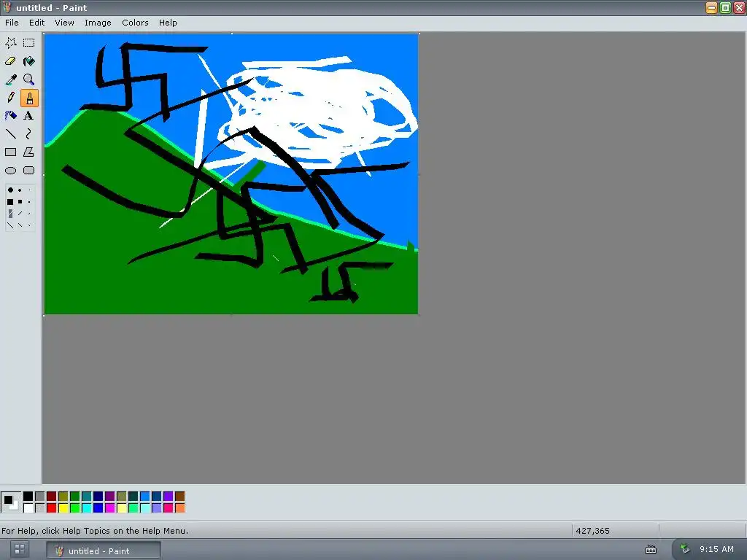Choose the smallest round brush shape
Screen dimensions: 747x560
(x=29, y=190)
